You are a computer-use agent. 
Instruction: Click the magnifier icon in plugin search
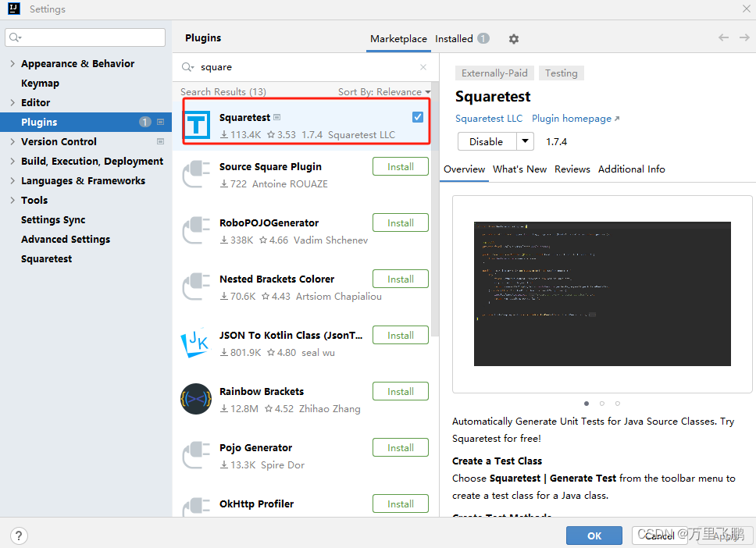coord(187,67)
